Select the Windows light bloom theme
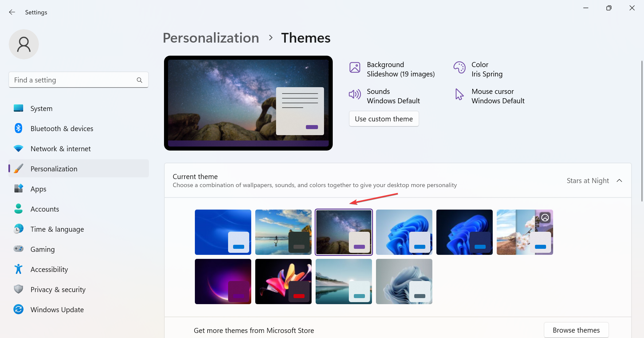This screenshot has width=644, height=338. tap(404, 232)
